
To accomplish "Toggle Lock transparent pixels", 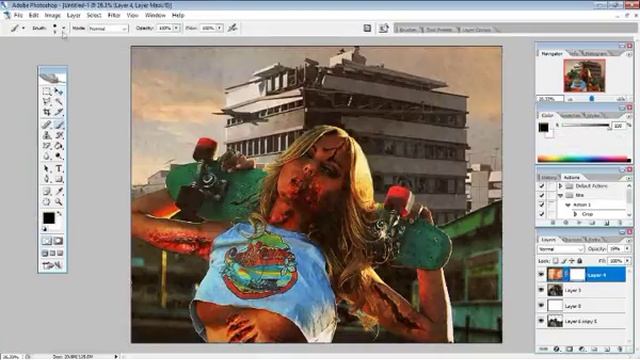I will tap(556, 260).
